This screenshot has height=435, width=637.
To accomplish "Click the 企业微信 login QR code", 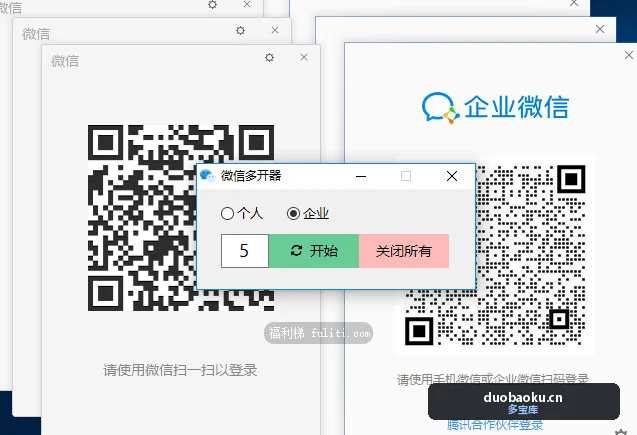I will coord(495,255).
